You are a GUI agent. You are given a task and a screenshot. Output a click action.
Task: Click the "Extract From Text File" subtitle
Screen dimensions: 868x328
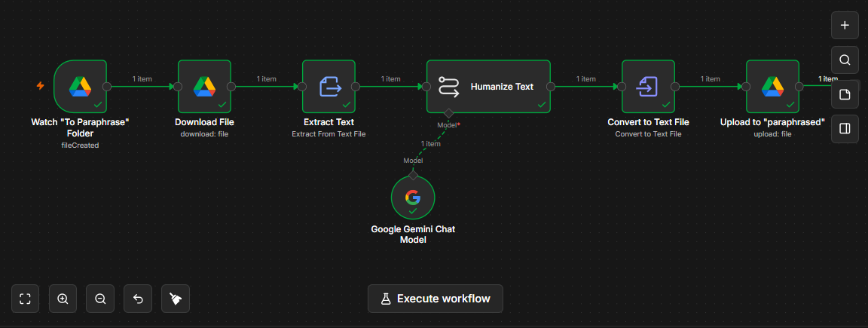click(x=329, y=133)
